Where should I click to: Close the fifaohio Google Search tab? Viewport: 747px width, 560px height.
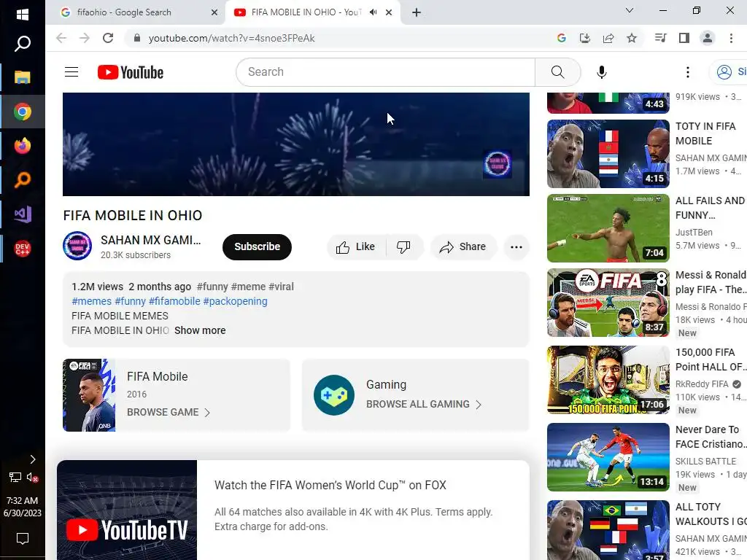pyautogui.click(x=214, y=12)
